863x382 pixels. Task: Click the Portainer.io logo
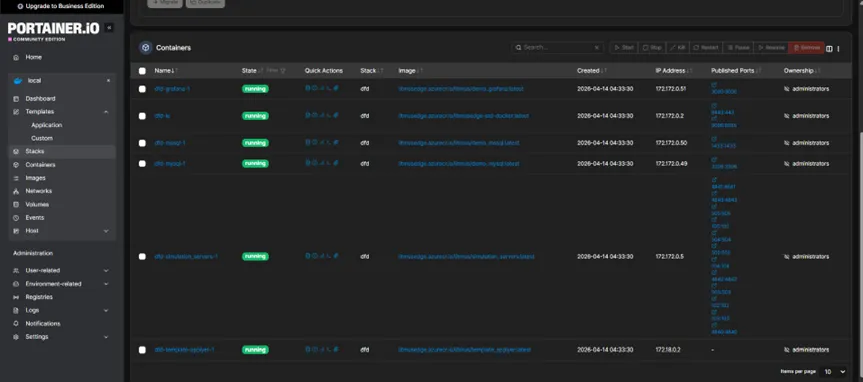coord(53,30)
